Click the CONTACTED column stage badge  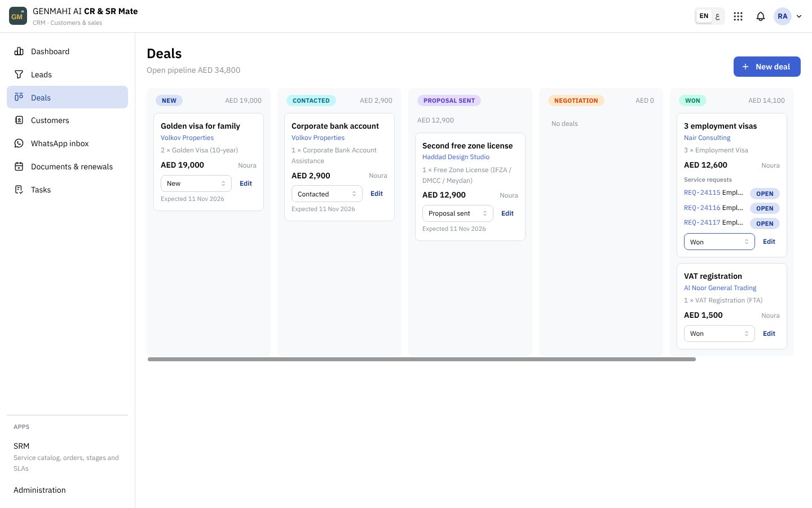point(311,100)
